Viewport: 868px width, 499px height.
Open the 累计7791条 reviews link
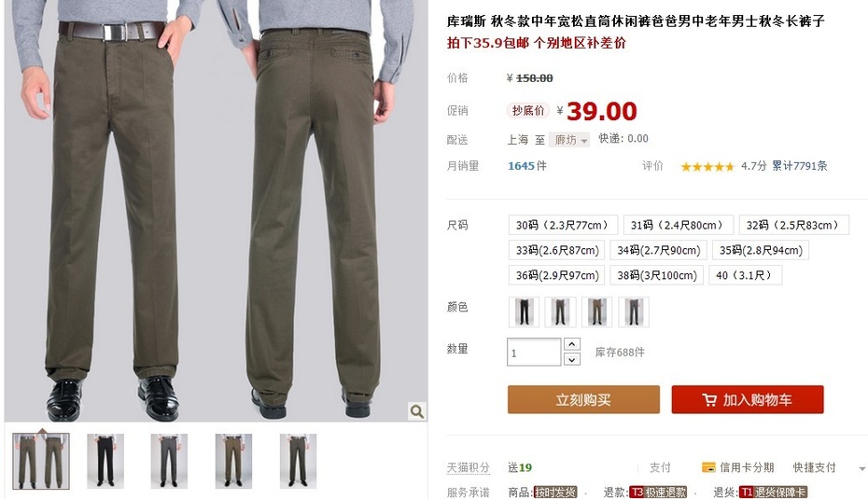(799, 165)
